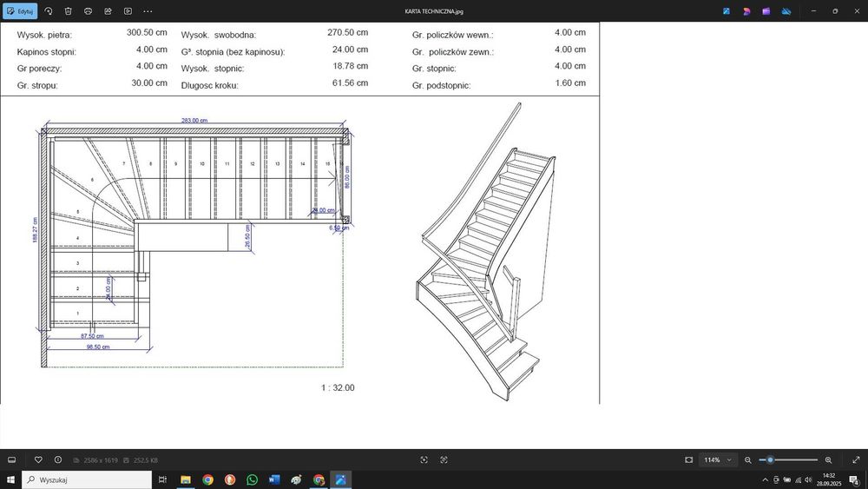Viewport: 868px width, 489px height.
Task: Open Clipchamp from the title bar
Action: point(766,11)
